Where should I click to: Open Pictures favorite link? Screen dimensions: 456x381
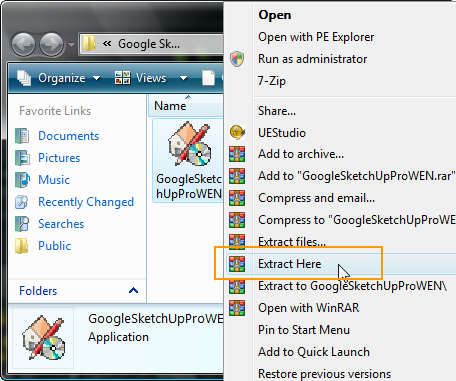click(59, 158)
